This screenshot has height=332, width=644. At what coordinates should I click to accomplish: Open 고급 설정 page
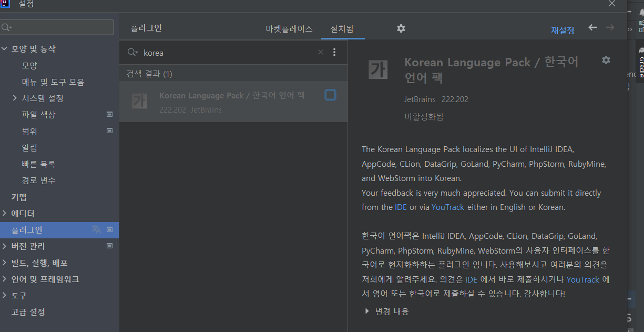coord(28,312)
